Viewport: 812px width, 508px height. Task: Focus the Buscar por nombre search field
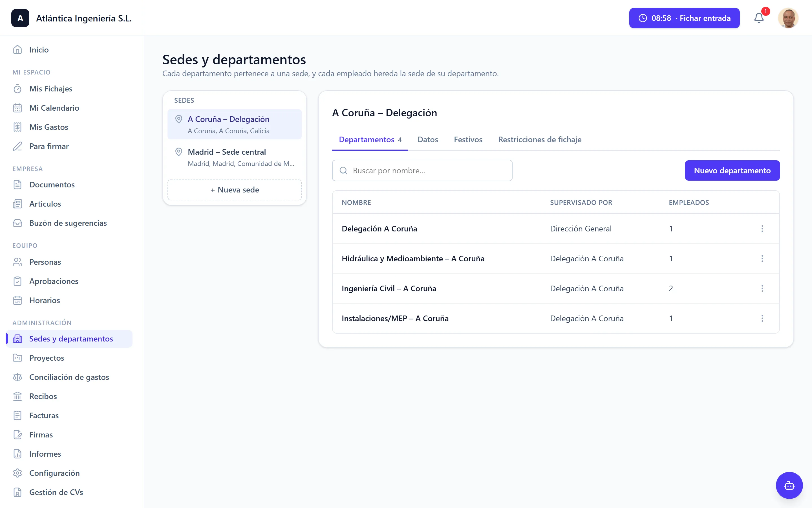tap(422, 170)
